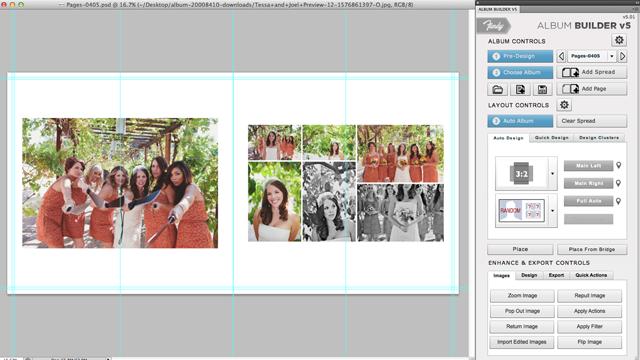Screen dimensions: 640x360
Task: Expand the 3:2 ratio dropdown arrow
Action: point(552,173)
